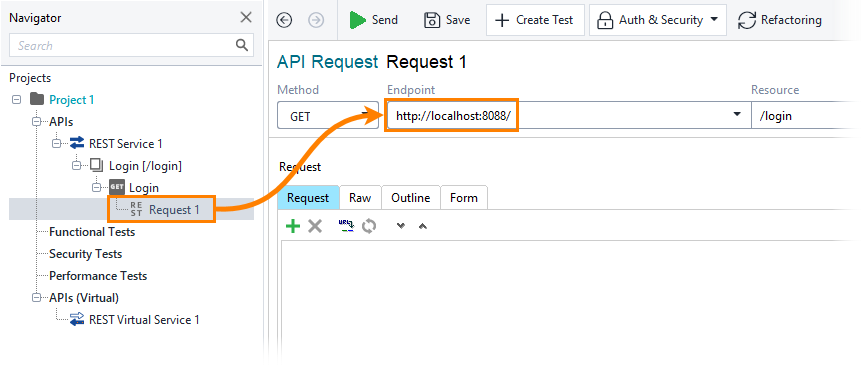Viewport: 862px width, 366px height.
Task: Save the request
Action: click(x=447, y=20)
